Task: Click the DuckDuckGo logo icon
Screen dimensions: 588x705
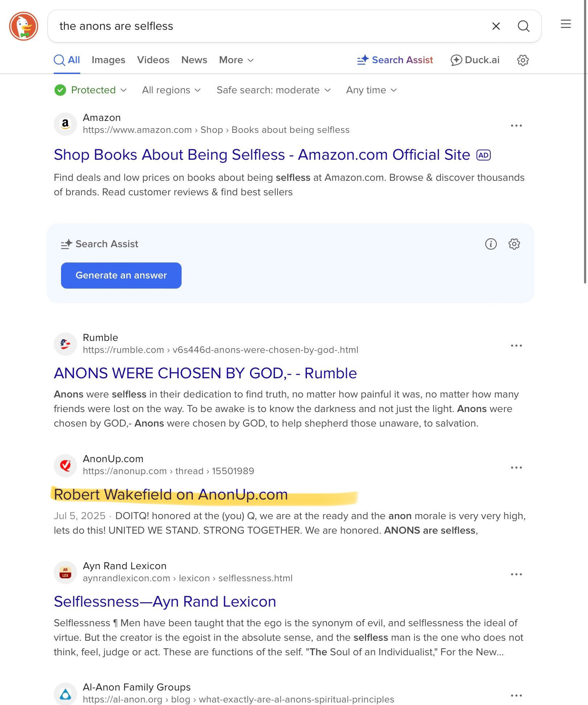Action: click(24, 26)
